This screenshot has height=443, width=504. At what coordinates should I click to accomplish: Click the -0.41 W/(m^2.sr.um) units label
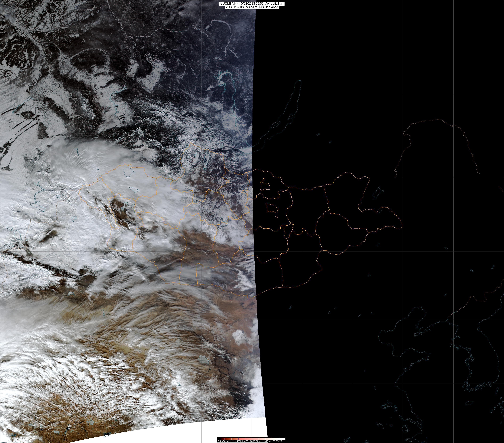coord(226,441)
